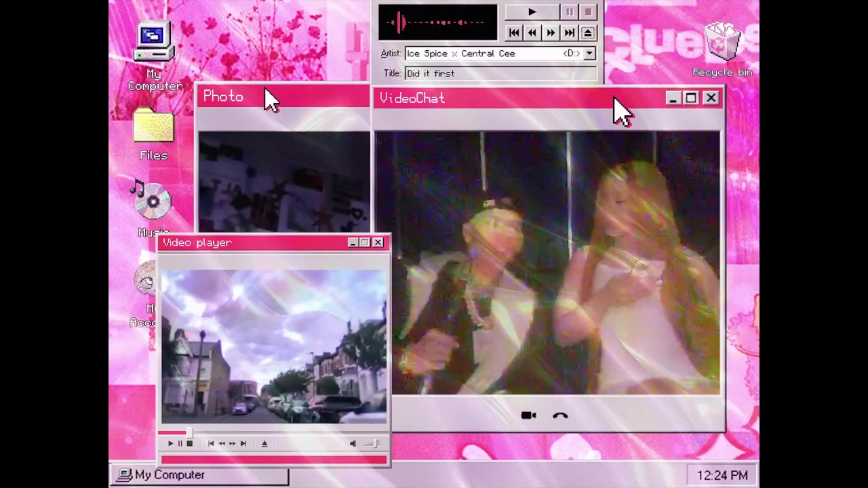Eject media in Video player
Viewport: 868px width, 488px height.
coord(264,443)
